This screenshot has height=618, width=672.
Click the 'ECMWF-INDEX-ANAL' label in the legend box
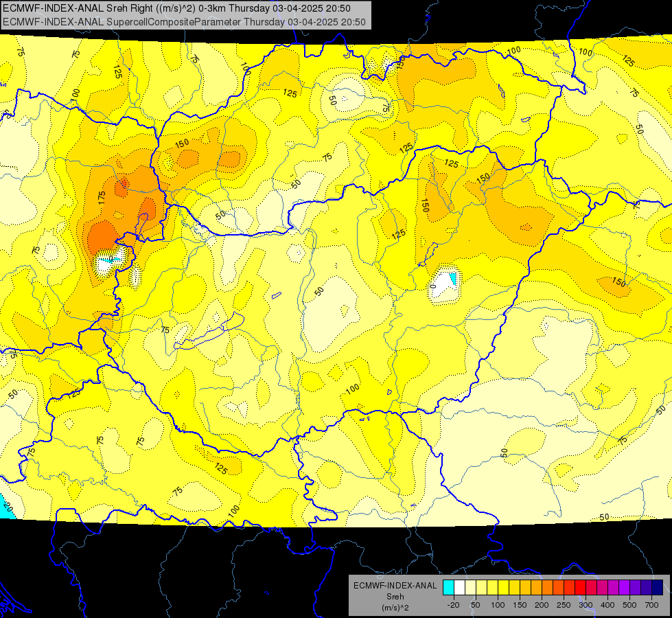(x=395, y=586)
